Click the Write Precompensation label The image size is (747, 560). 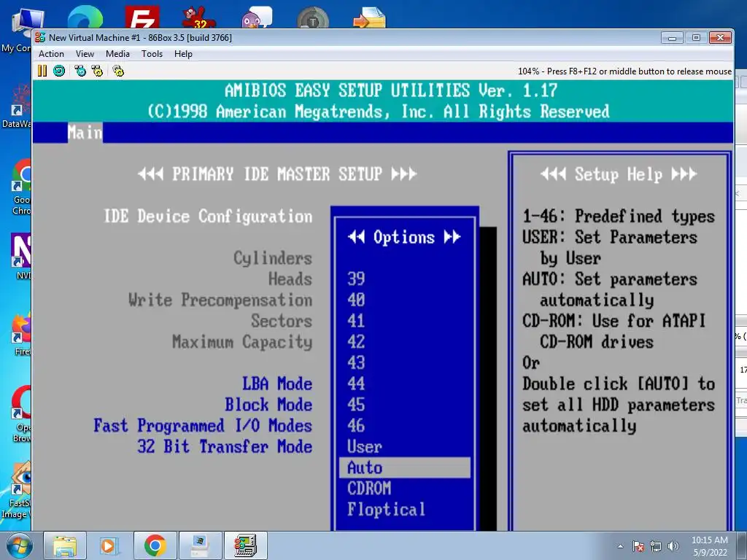[220, 300]
